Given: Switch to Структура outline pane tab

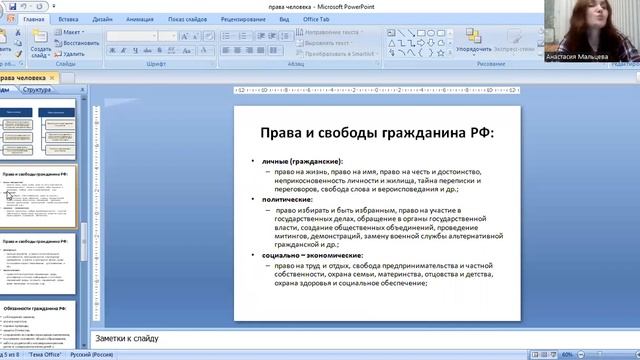Looking at the screenshot, I should [37, 90].
